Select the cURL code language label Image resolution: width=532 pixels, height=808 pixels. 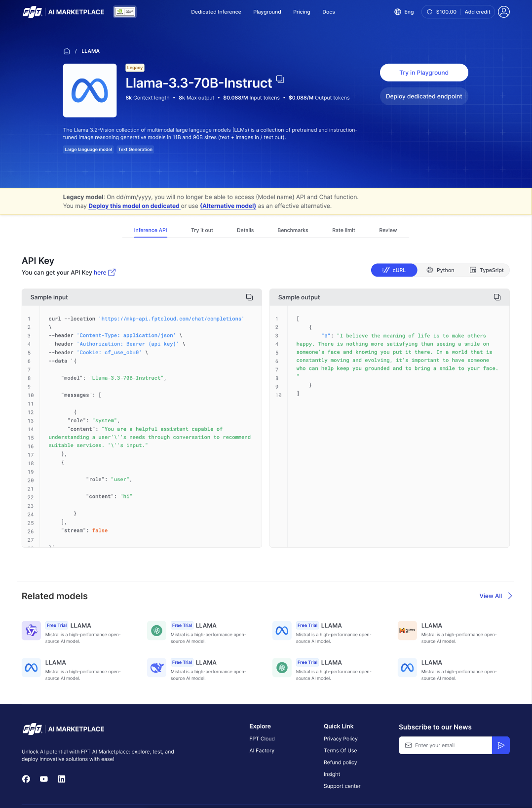point(399,270)
